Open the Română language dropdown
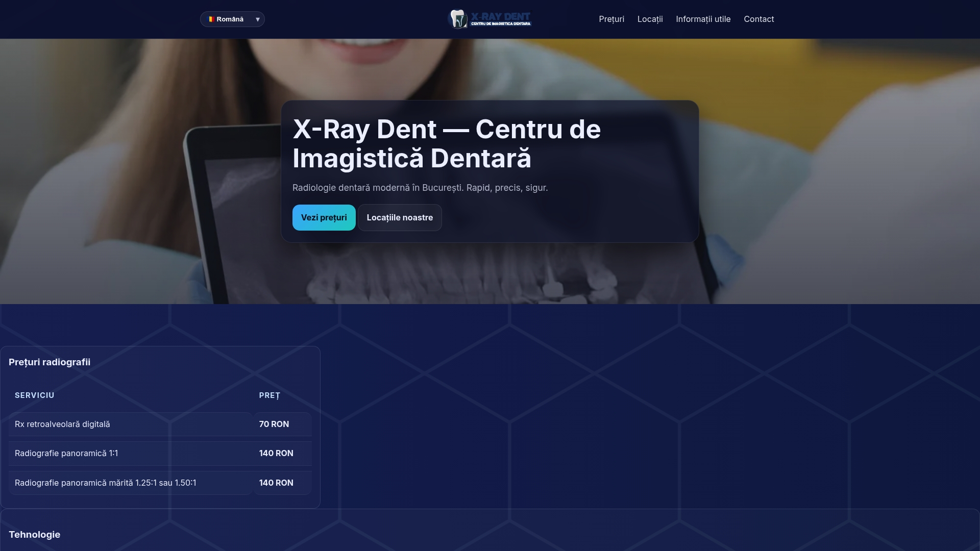The image size is (980, 551). point(232,19)
